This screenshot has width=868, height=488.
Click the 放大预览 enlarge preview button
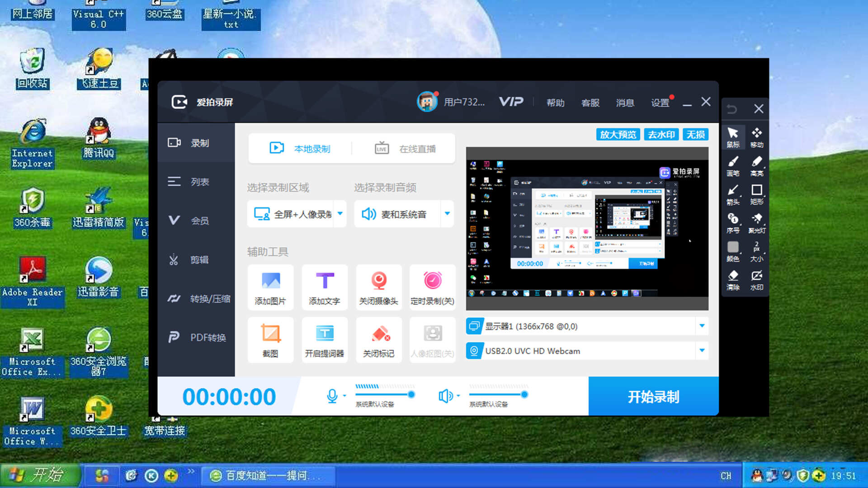point(618,134)
